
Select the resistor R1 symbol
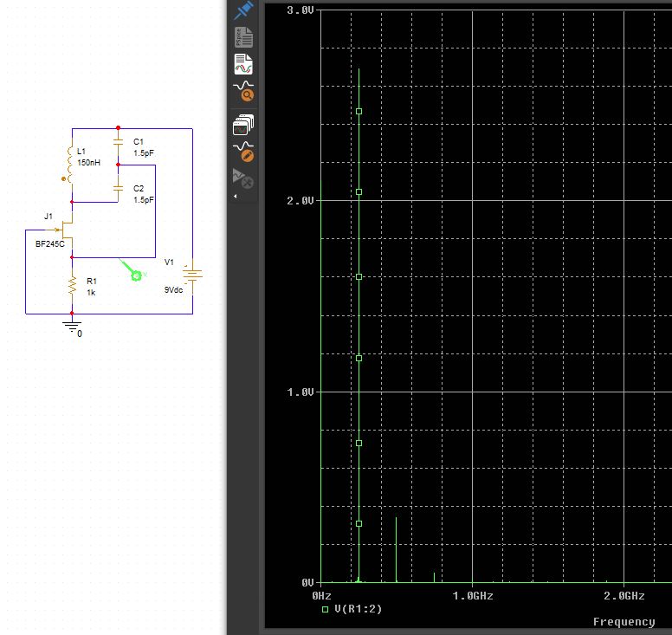coord(72,285)
